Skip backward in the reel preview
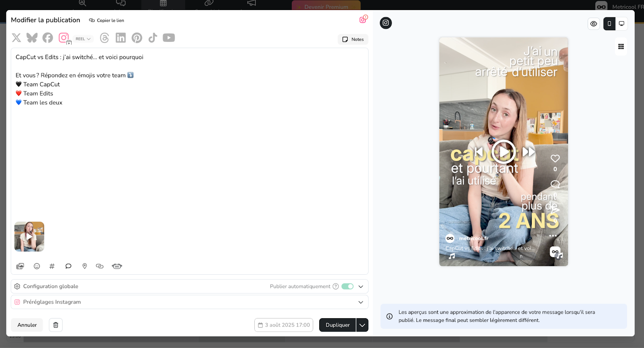Image resolution: width=644 pixels, height=348 pixels. [479, 152]
